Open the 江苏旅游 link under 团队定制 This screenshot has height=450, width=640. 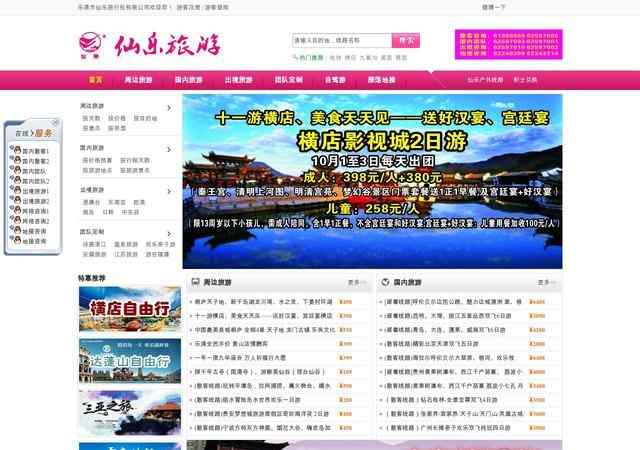(x=126, y=254)
